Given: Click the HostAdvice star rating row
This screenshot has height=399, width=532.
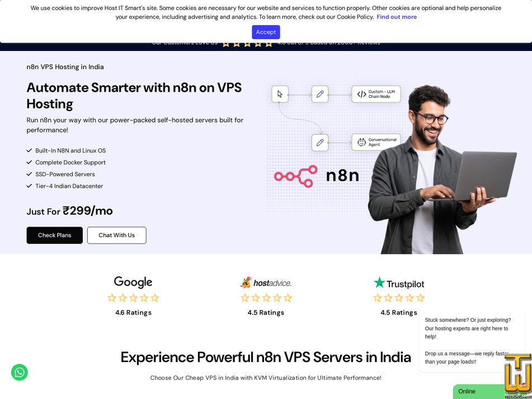Looking at the screenshot, I should (266, 298).
